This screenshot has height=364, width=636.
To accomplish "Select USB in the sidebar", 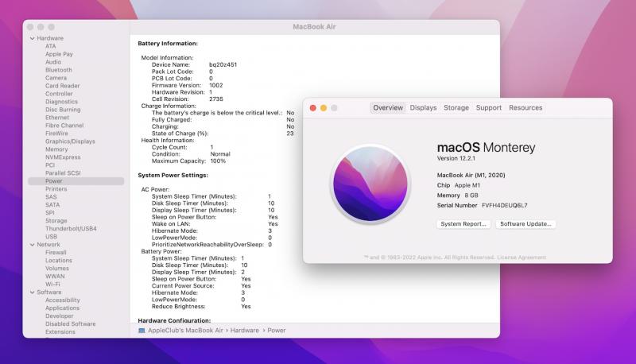I will [51, 237].
